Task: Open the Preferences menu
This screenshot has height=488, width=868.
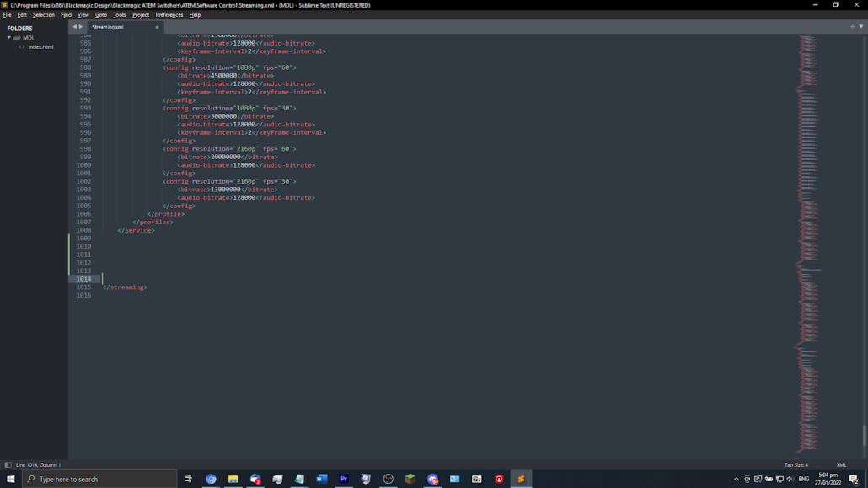Action: (x=169, y=14)
